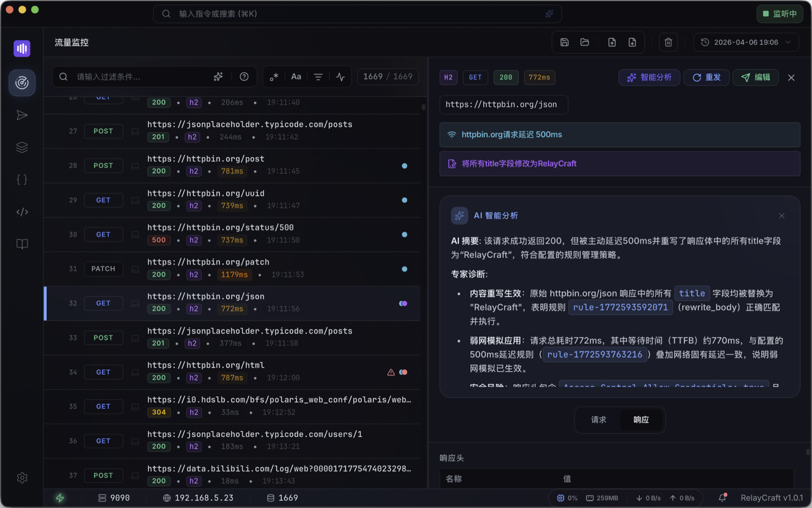Click the AI sparkle icon in filter box
The width and height of the screenshot is (812, 508).
tap(218, 77)
